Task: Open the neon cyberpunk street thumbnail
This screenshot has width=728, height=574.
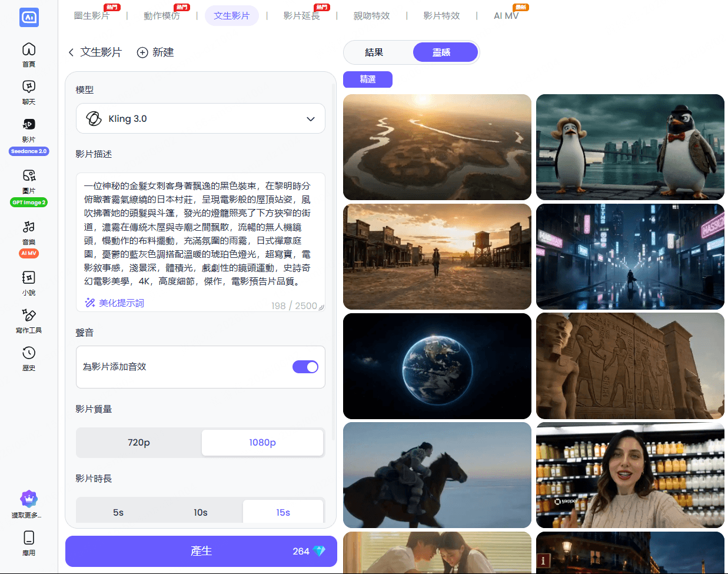Action: (630, 257)
